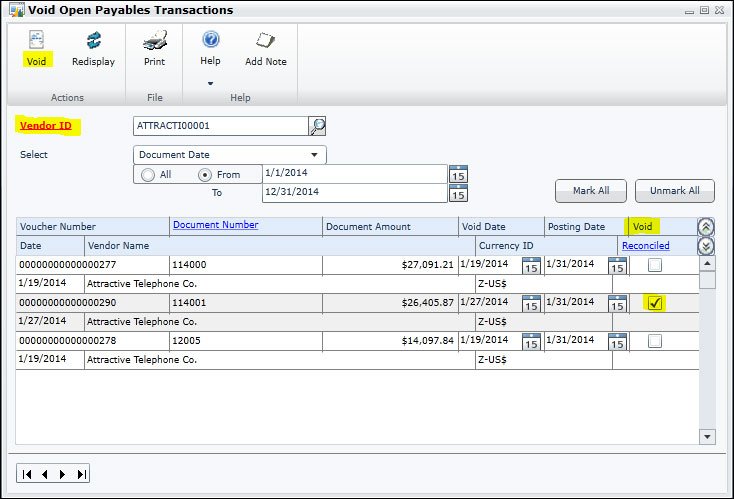Click the Unmark All button

click(675, 191)
